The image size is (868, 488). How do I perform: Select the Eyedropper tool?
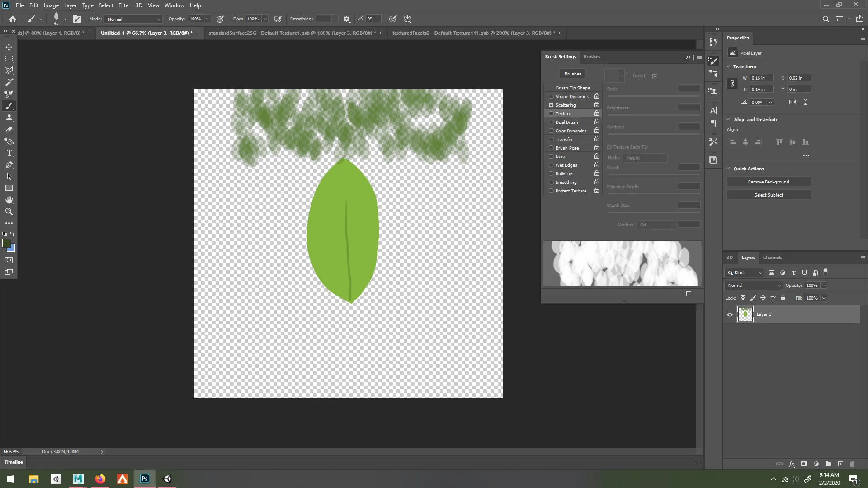pyautogui.click(x=9, y=94)
